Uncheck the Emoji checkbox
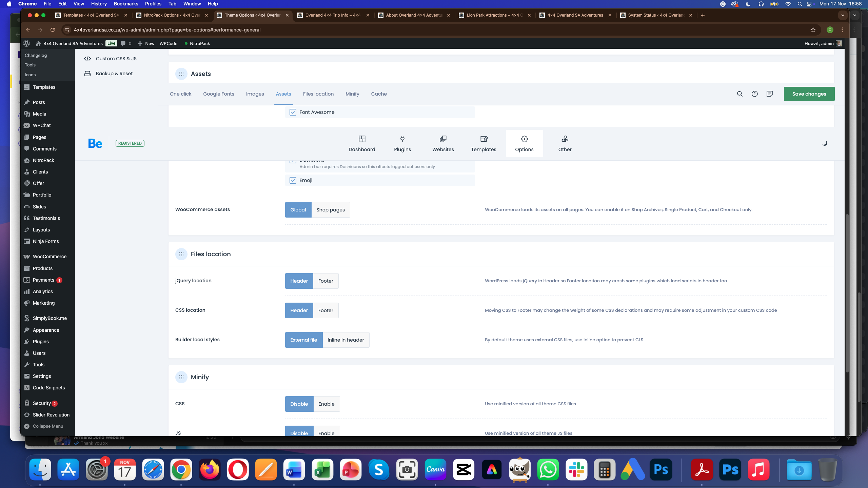 [x=293, y=180]
